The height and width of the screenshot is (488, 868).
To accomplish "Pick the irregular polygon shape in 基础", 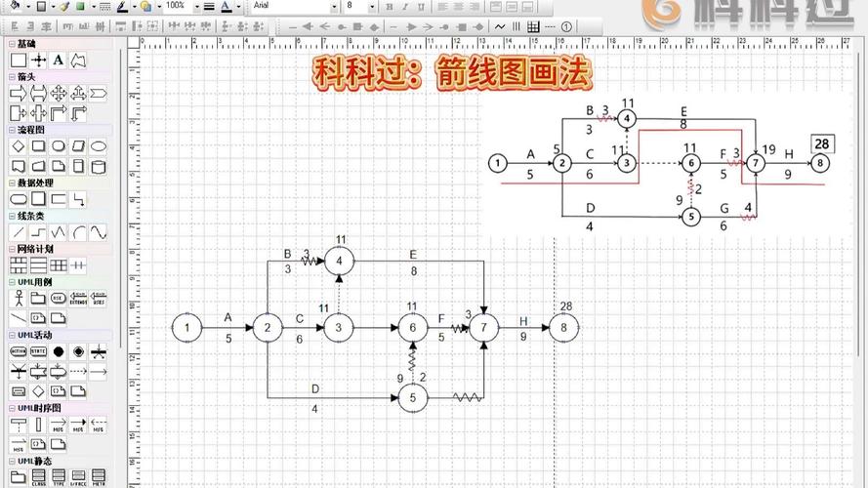I will pyautogui.click(x=78, y=61).
